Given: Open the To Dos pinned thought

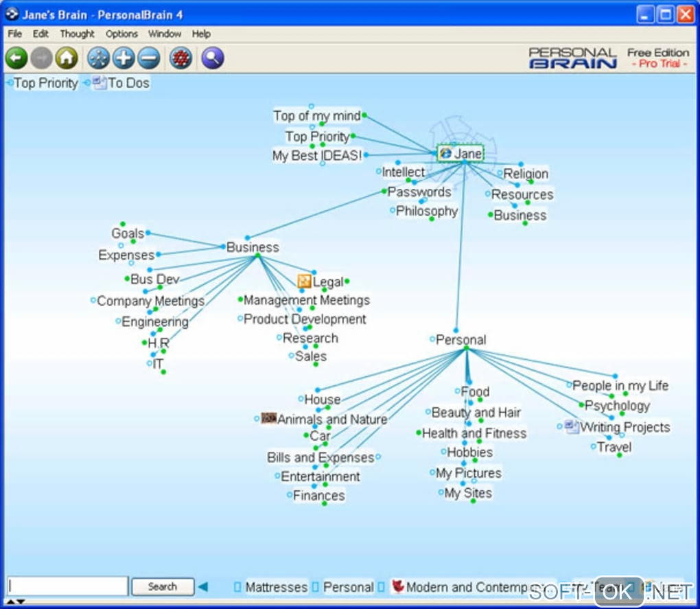Looking at the screenshot, I should point(128,83).
